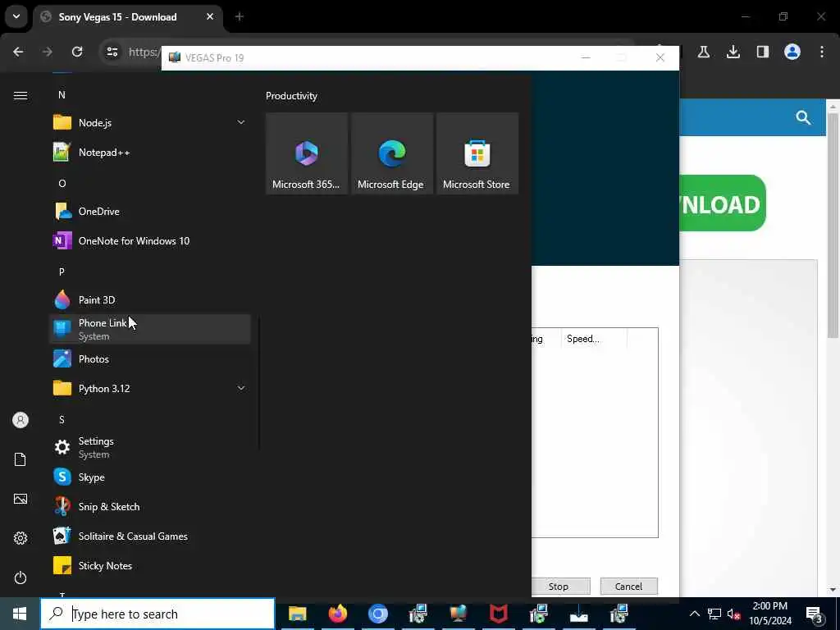Launch OneDrive from the app list

tap(150, 211)
